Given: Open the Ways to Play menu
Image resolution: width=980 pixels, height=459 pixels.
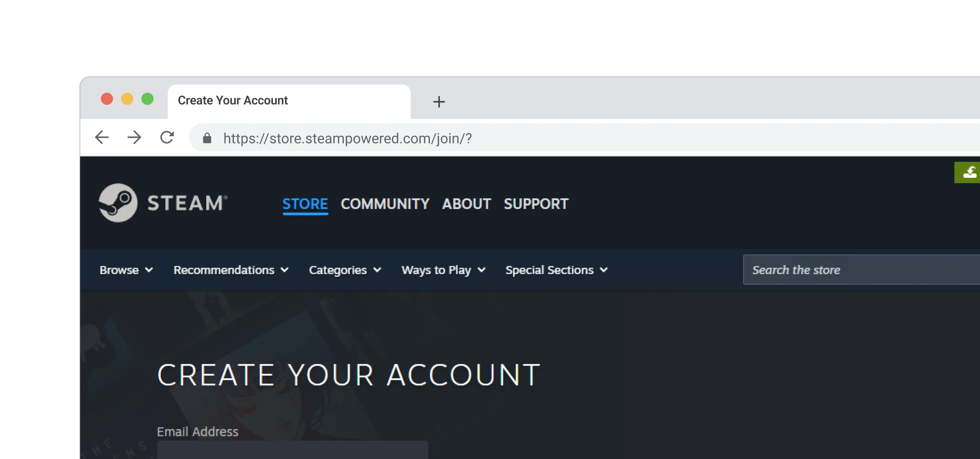Looking at the screenshot, I should point(443,270).
